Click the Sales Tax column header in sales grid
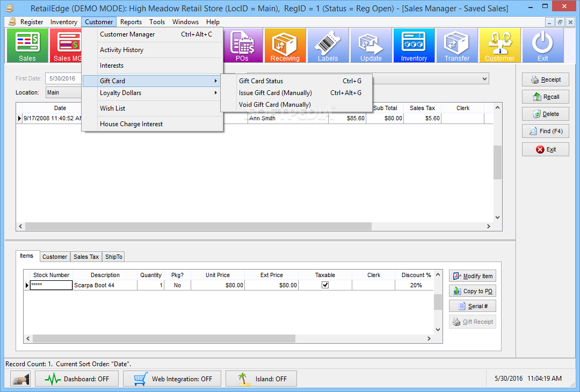 [423, 108]
